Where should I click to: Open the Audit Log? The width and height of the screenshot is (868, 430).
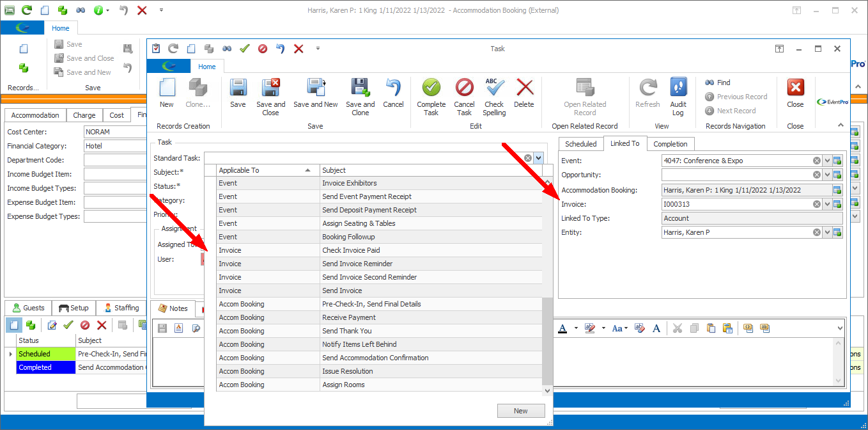(x=678, y=97)
